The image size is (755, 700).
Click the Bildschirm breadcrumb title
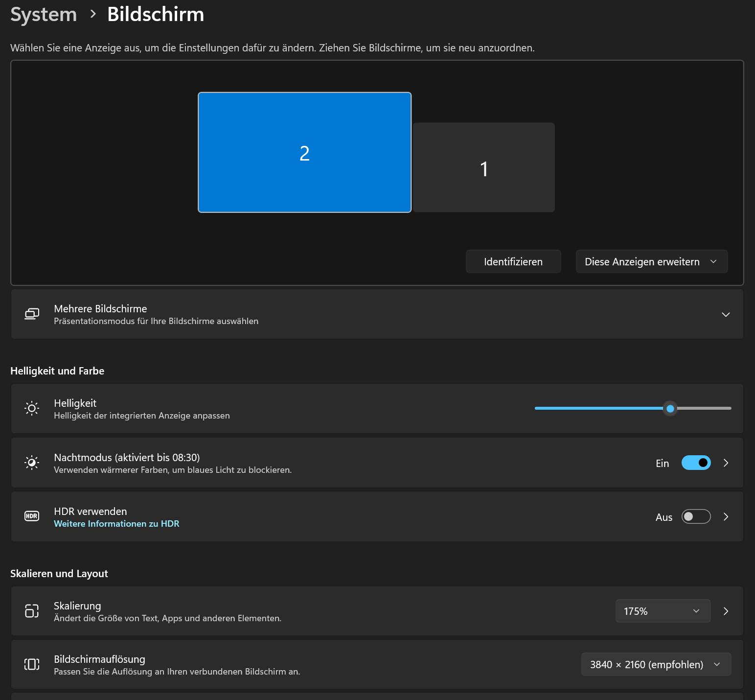point(156,14)
